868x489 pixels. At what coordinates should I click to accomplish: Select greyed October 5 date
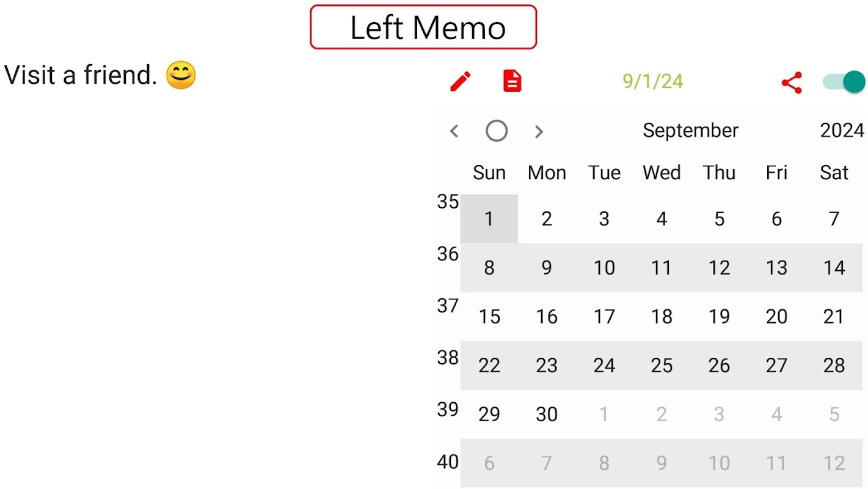click(834, 414)
